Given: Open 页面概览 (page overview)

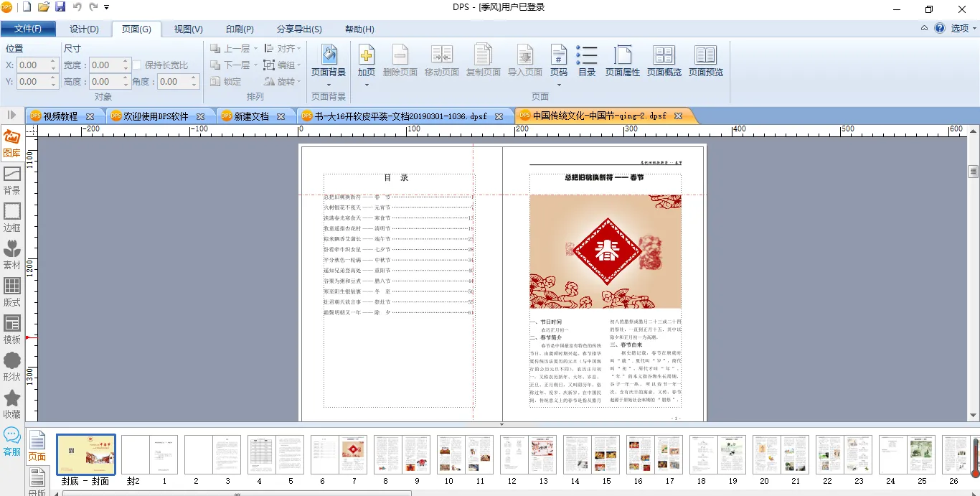Looking at the screenshot, I should tap(664, 55).
